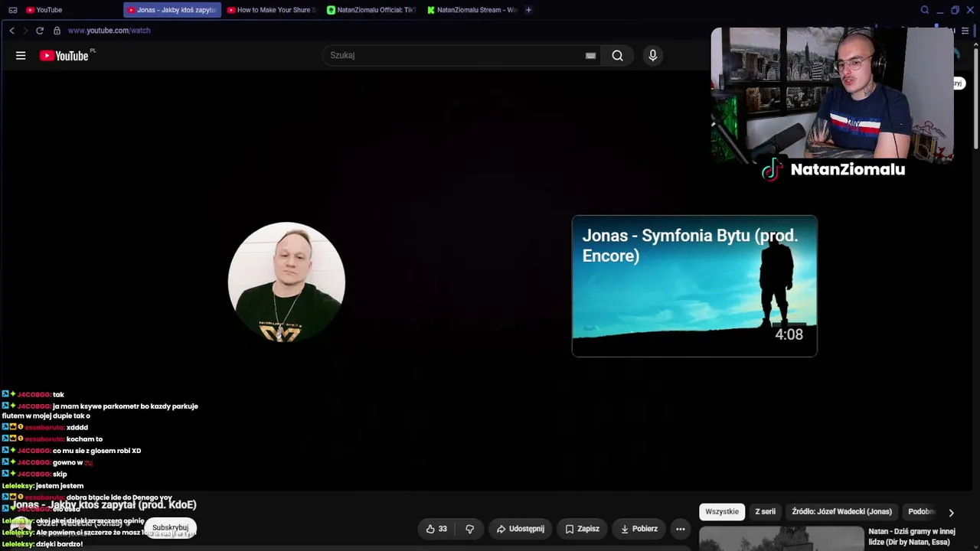Click chat message 'kocham to'
Screen dimensions: 980x551
pos(84,439)
